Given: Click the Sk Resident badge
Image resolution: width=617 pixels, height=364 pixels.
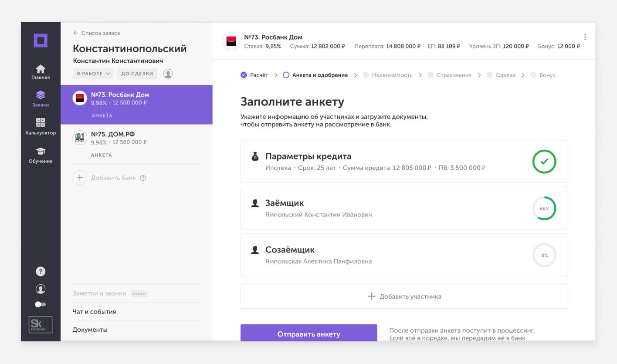Looking at the screenshot, I should coord(41,325).
